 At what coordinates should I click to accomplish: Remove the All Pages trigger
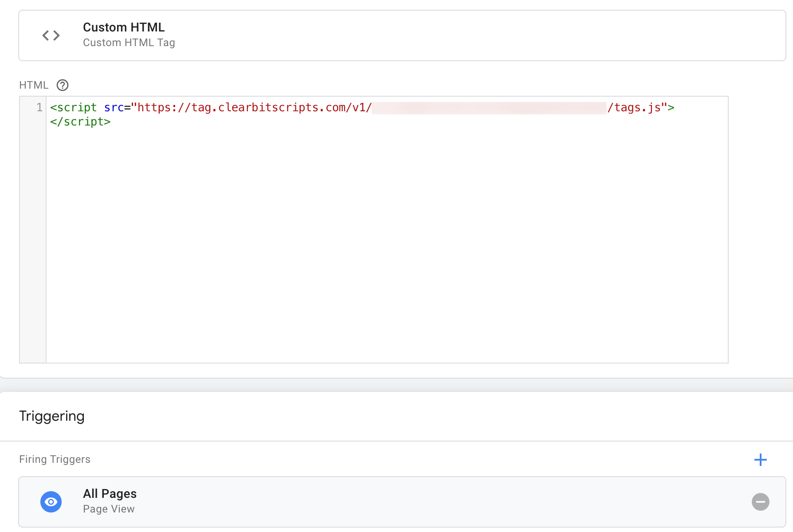[761, 502]
